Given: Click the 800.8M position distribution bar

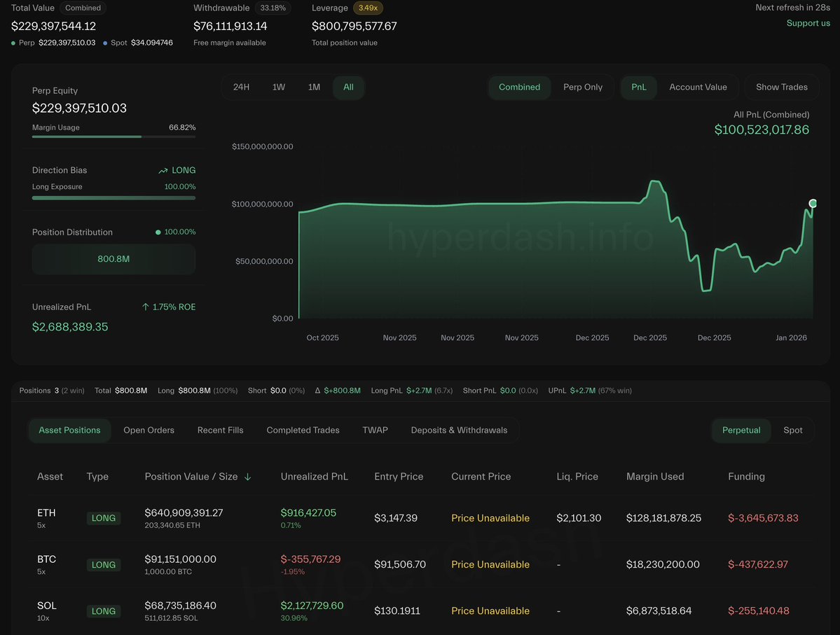Looking at the screenshot, I should 113,259.
